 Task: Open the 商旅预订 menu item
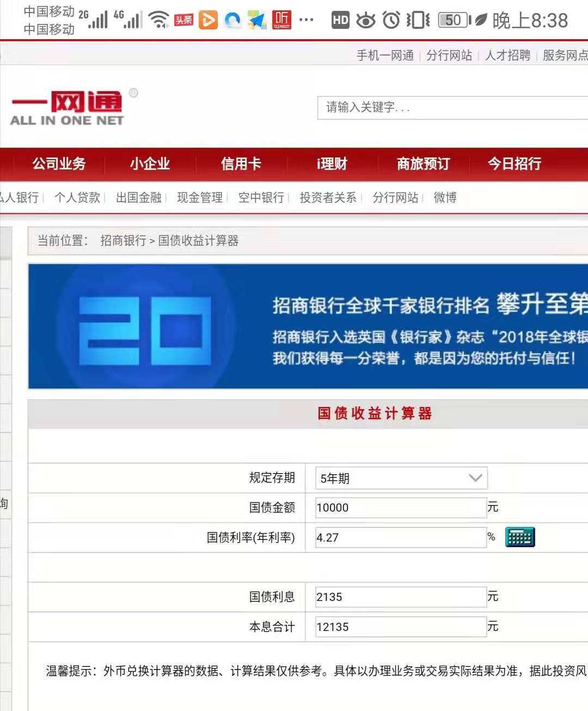point(422,163)
